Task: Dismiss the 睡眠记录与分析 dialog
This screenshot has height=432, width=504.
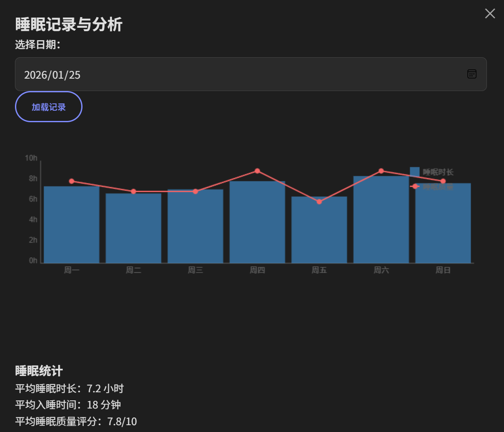Action: [489, 13]
